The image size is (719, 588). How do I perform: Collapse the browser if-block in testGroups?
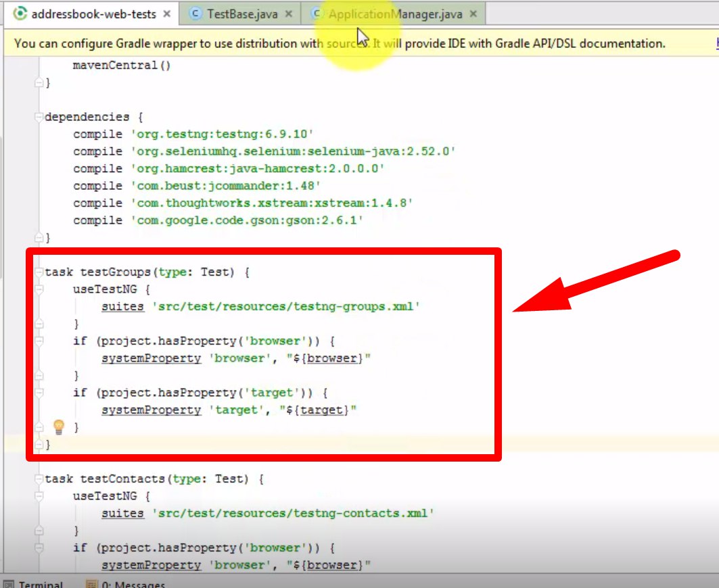(39, 341)
